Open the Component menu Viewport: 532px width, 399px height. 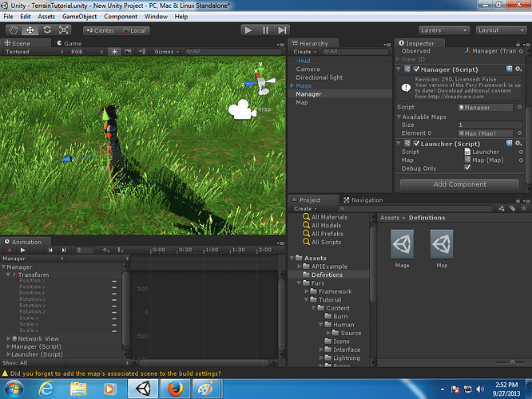tap(121, 17)
